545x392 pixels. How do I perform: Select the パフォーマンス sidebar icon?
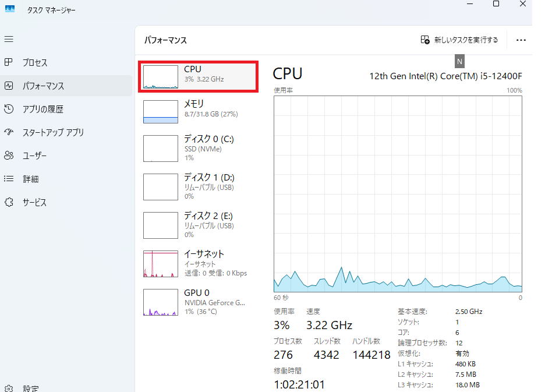pos(9,86)
